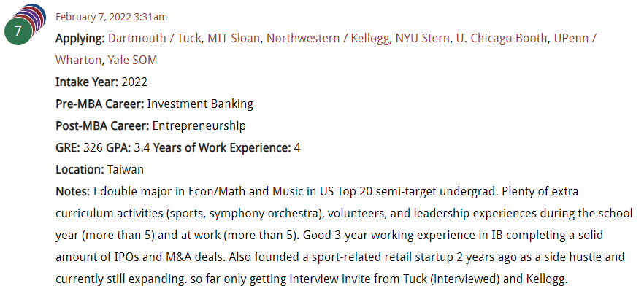Open the Yale SOM link
644x291 pixels.
click(133, 60)
